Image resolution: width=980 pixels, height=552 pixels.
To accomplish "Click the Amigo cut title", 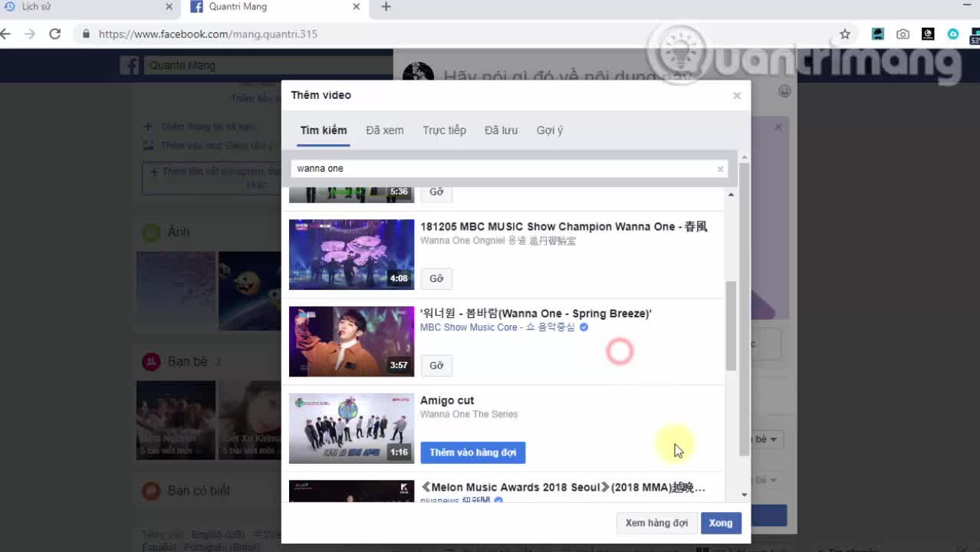I will pyautogui.click(x=447, y=400).
